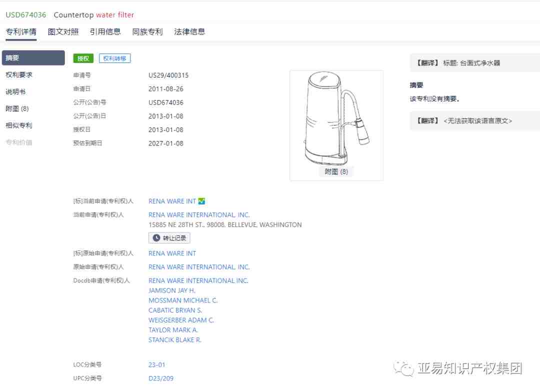This screenshot has height=392, width=540.
Task: Click the text 该专利没有摘要。
Action: tap(434, 99)
